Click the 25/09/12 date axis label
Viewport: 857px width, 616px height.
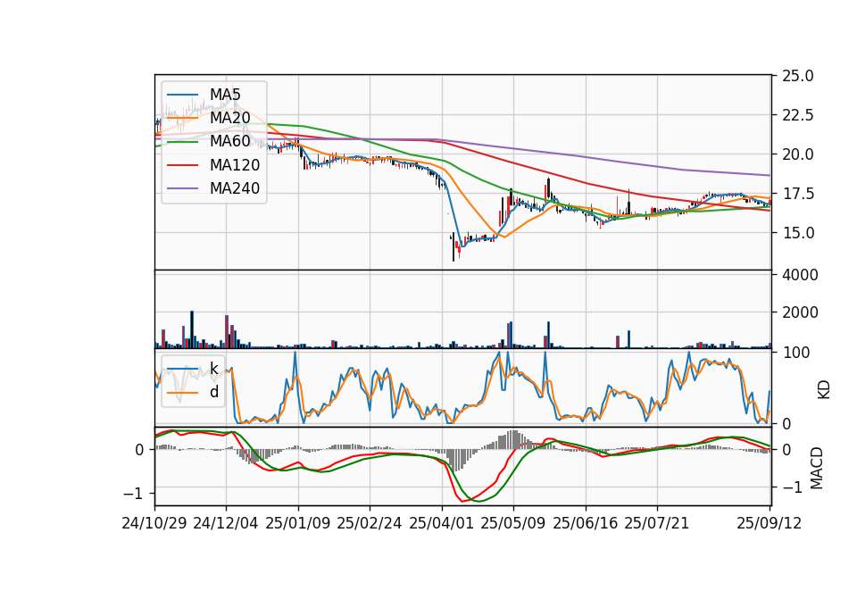click(x=770, y=523)
